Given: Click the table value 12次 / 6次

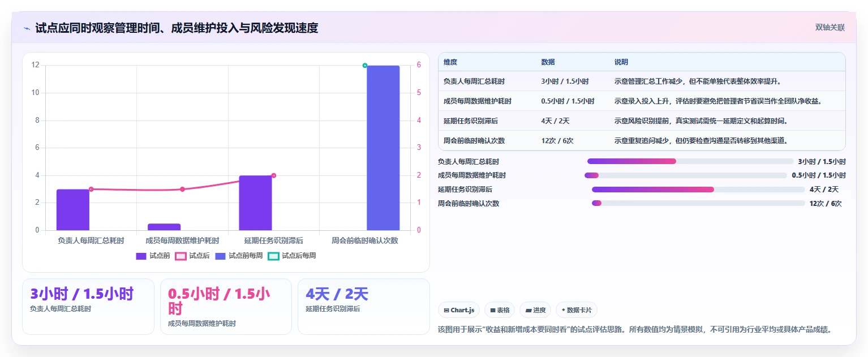Looking at the screenshot, I should (557, 140).
